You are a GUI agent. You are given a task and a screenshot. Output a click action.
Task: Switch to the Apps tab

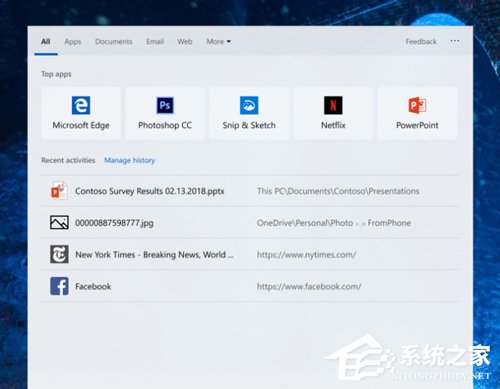coord(73,42)
